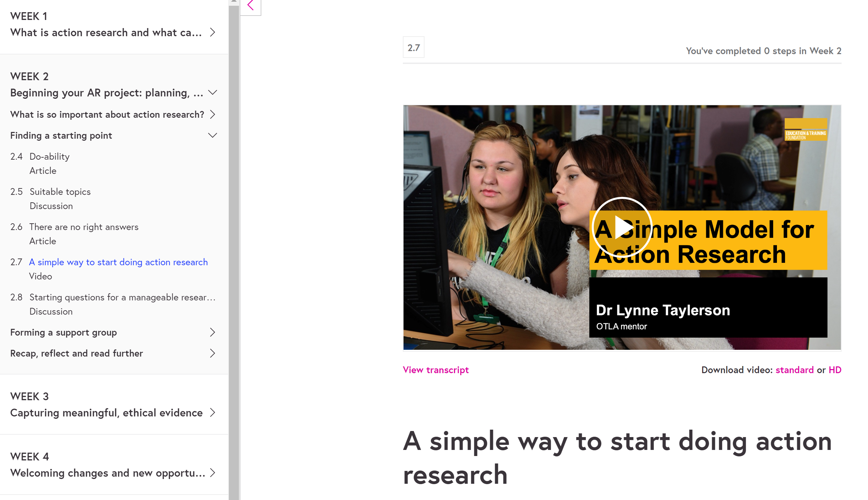Expand Week 4 Welcoming changes section

213,473
